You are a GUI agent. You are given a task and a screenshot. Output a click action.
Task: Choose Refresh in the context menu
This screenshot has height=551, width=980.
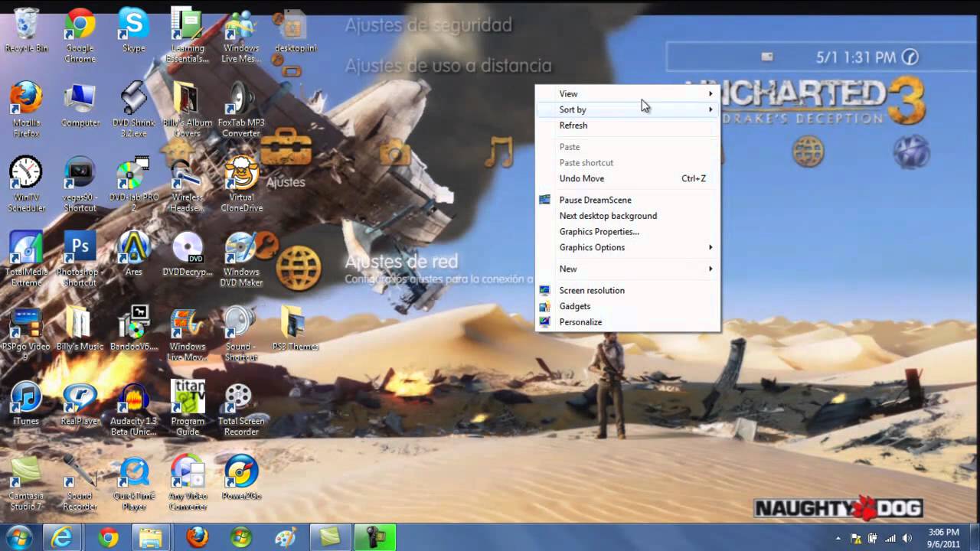click(627, 126)
